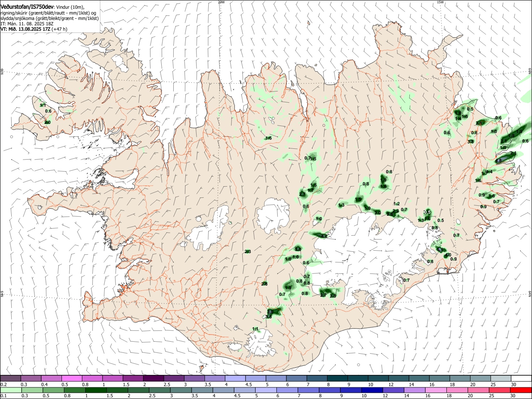Click the pale green 0.1 rain legend swatch
This screenshot has width=532, height=399.
(x=10, y=390)
